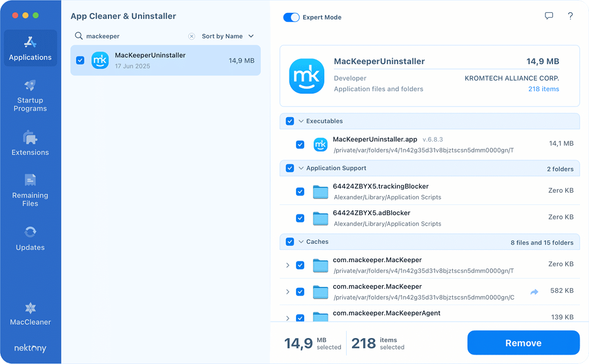
Task: Select 64424ZBYX5.adBlocker row text
Action: [x=371, y=213]
